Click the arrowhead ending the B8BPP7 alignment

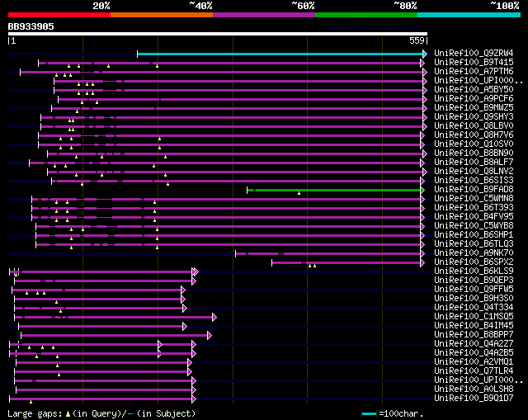point(210,336)
